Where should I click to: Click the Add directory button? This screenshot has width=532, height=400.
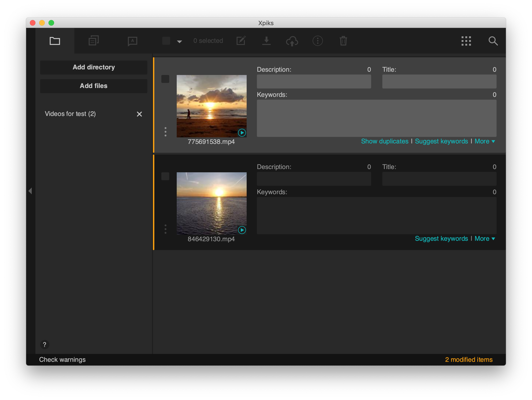coord(93,67)
